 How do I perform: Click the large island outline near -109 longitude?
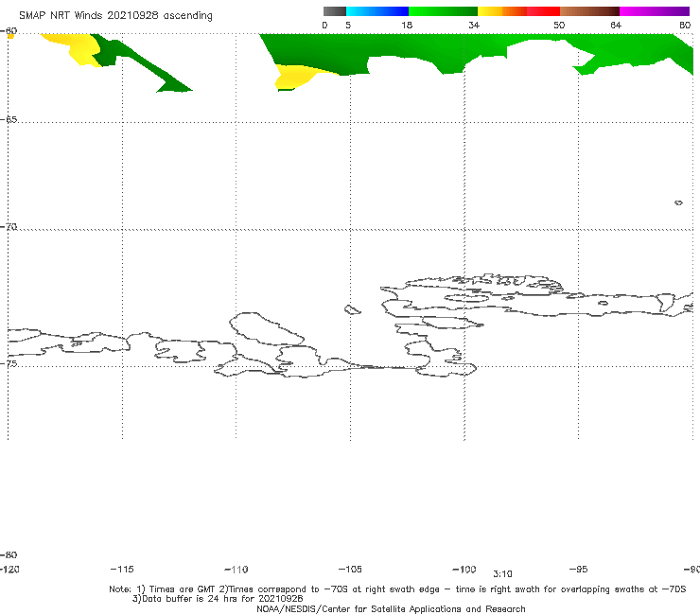click(267, 328)
